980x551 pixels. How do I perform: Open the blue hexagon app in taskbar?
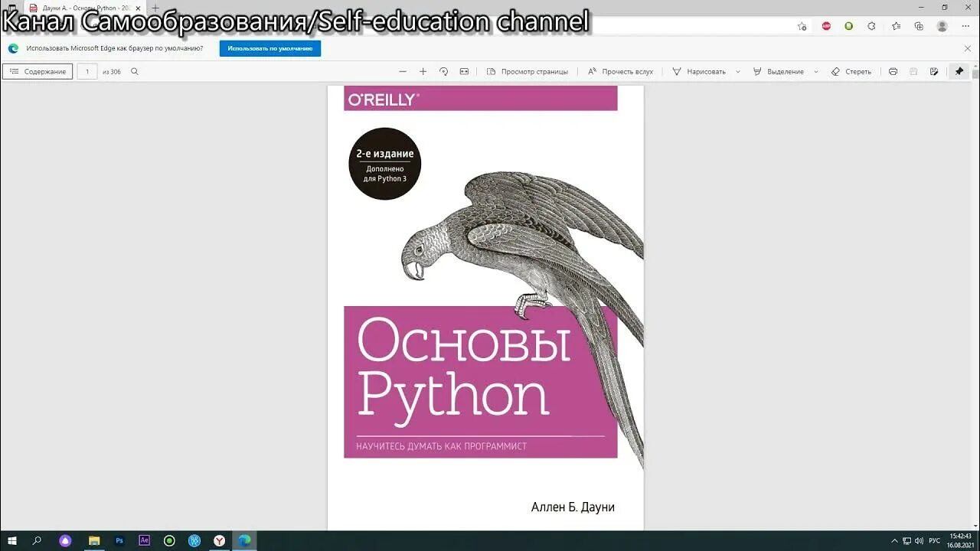pos(194,540)
